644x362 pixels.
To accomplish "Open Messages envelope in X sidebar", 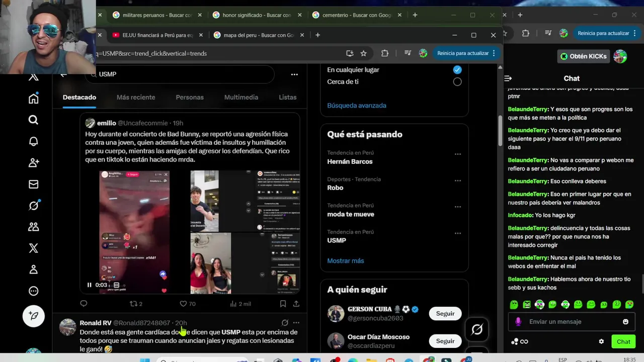I will point(33,184).
